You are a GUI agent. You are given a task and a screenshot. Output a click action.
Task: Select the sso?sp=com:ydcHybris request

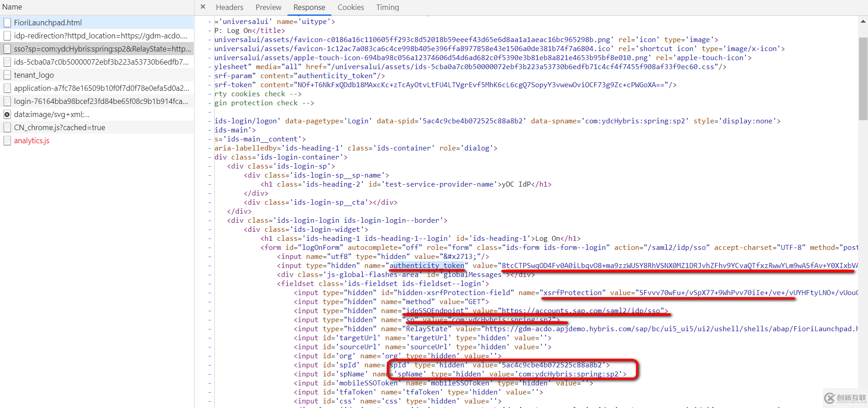102,49
